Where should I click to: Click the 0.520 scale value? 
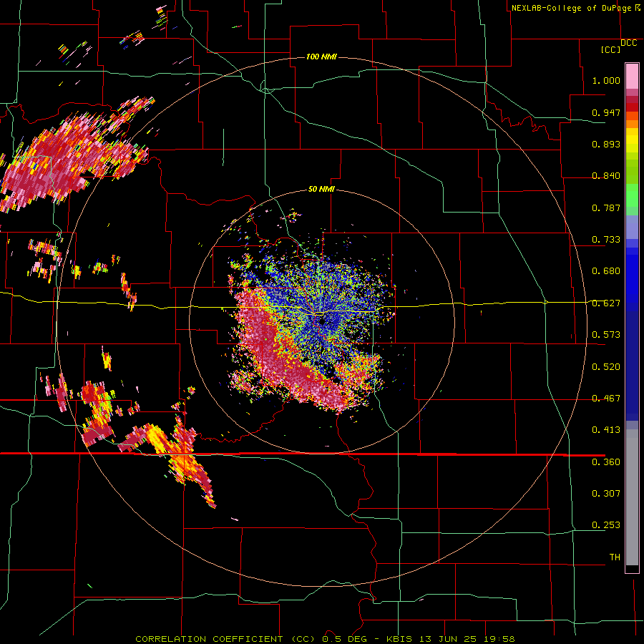coord(606,367)
